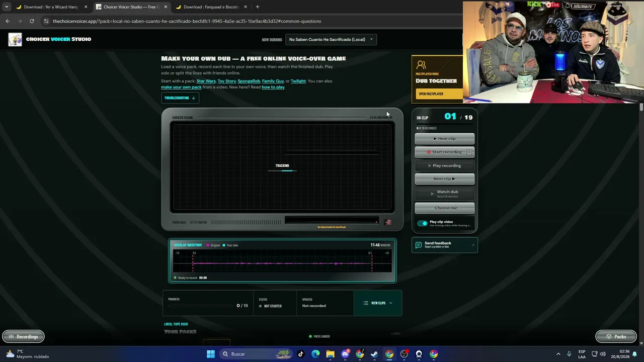Click the character thumbnail below the monitor
Viewport: 644px width, 362px height.
(x=388, y=222)
